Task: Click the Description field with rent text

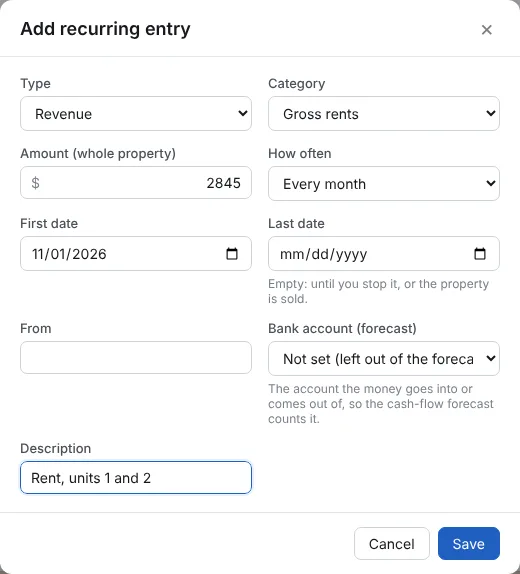Action: pos(136,477)
